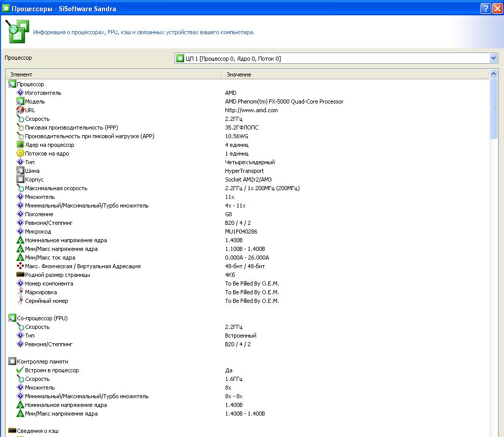The height and width of the screenshot is (437, 504).
Task: Click the Мин/Макс ток ядра icon
Action: (20, 258)
